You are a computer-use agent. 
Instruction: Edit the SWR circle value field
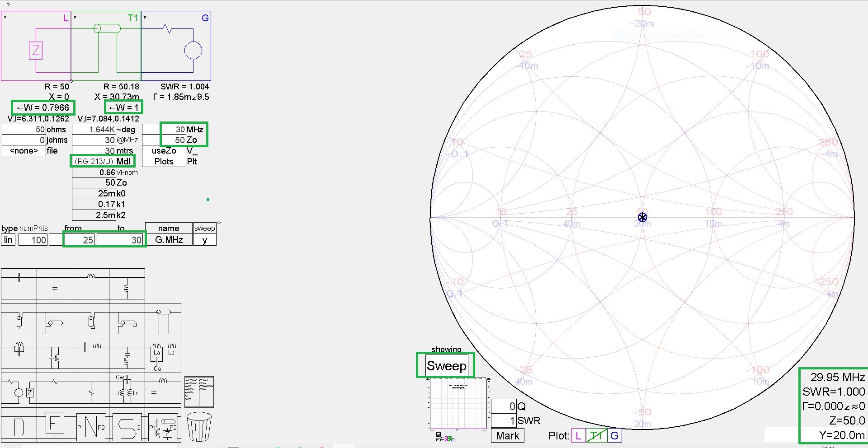(x=504, y=421)
